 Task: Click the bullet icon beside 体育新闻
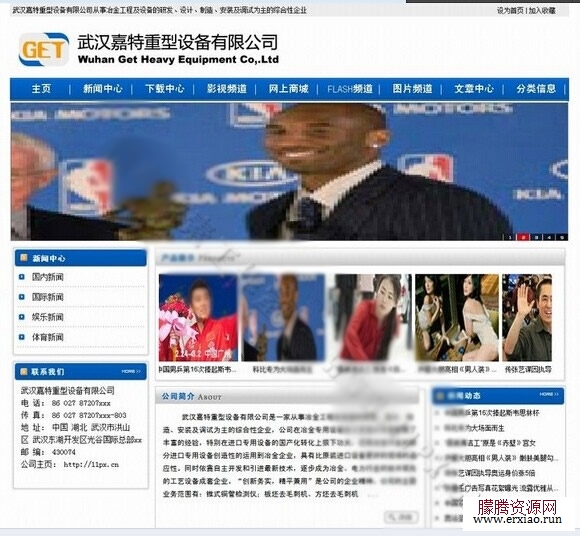22,337
